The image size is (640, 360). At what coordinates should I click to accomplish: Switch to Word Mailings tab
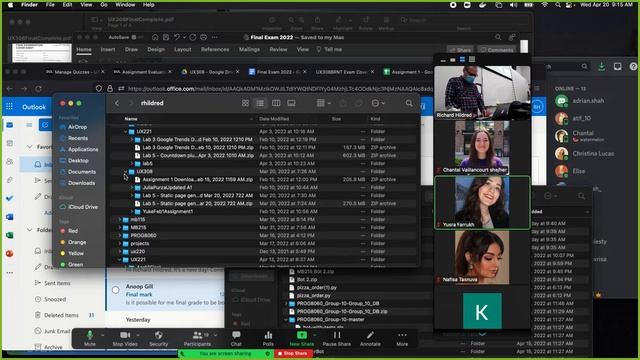tap(249, 49)
